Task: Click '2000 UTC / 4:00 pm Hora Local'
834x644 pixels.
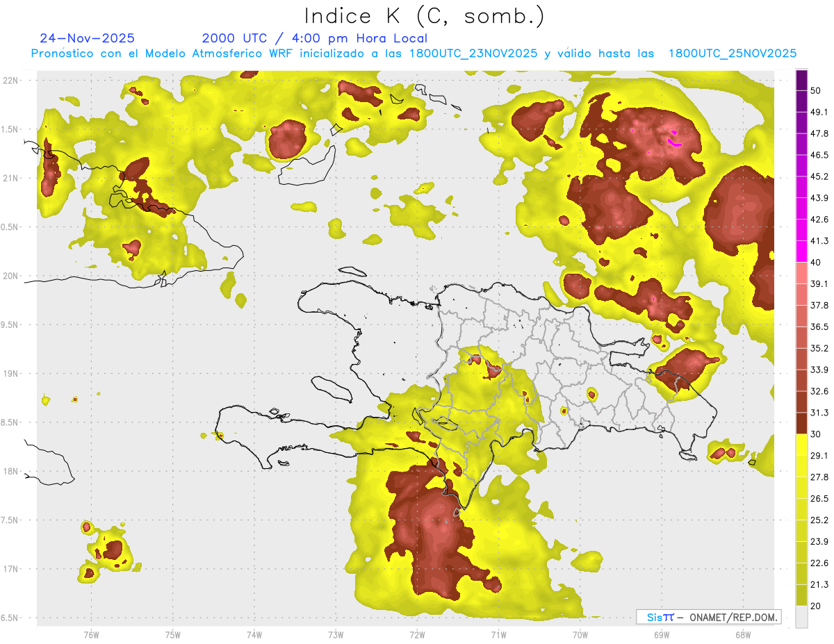Action: (314, 38)
